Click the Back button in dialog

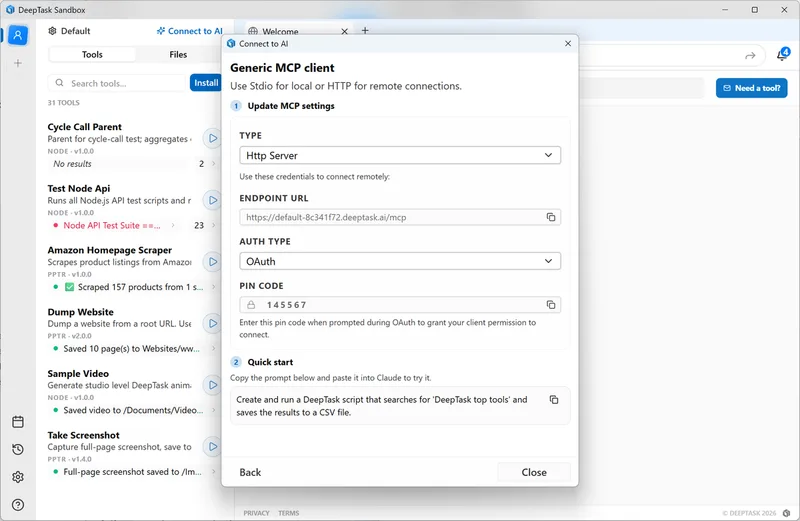(250, 472)
